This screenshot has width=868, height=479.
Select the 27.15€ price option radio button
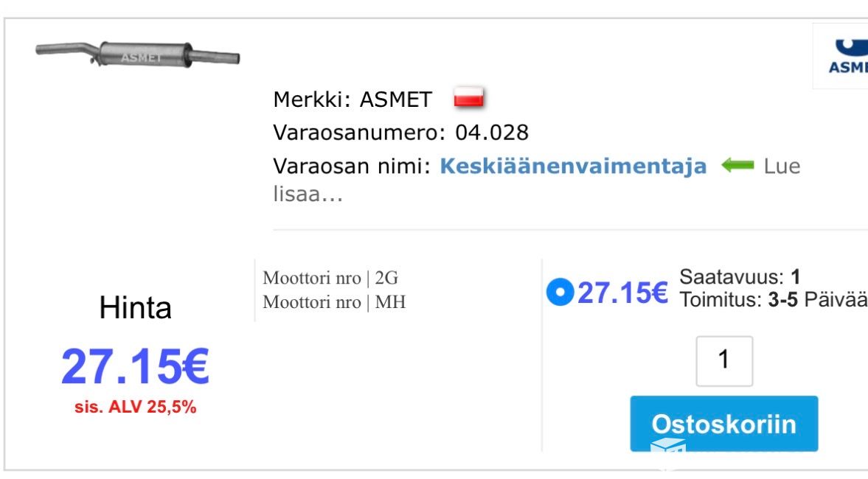tap(560, 293)
